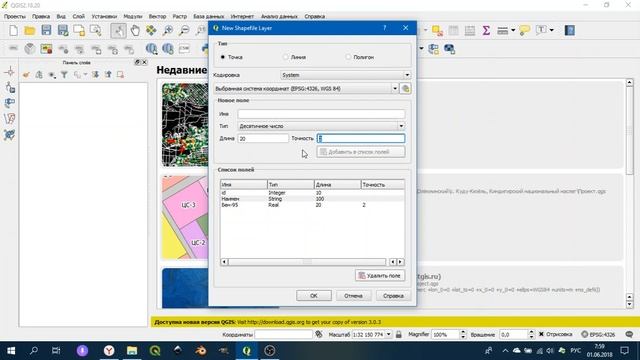Select the Zoom In magnifier tool

coord(168,30)
